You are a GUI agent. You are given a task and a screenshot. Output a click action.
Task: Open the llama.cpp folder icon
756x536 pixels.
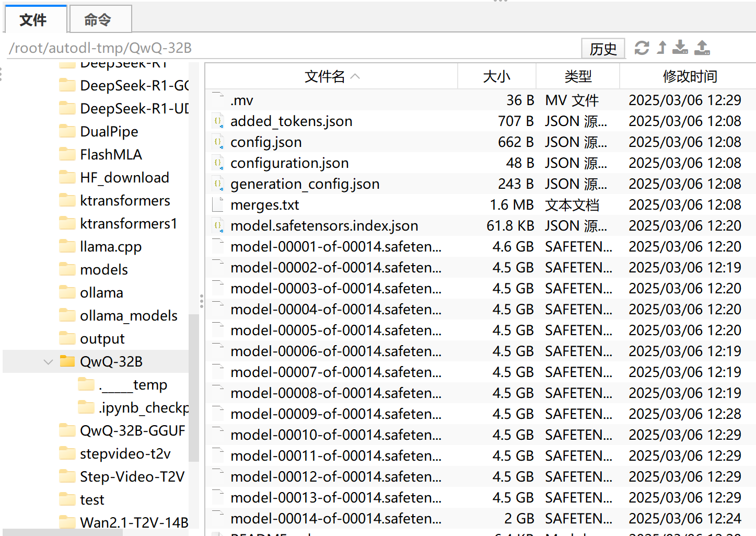[67, 246]
